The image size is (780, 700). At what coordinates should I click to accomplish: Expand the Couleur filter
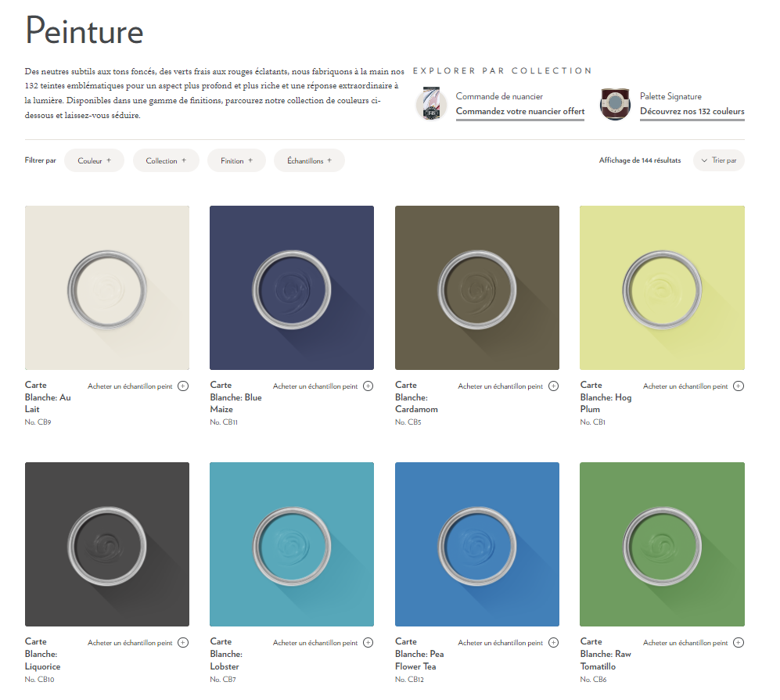coord(94,160)
